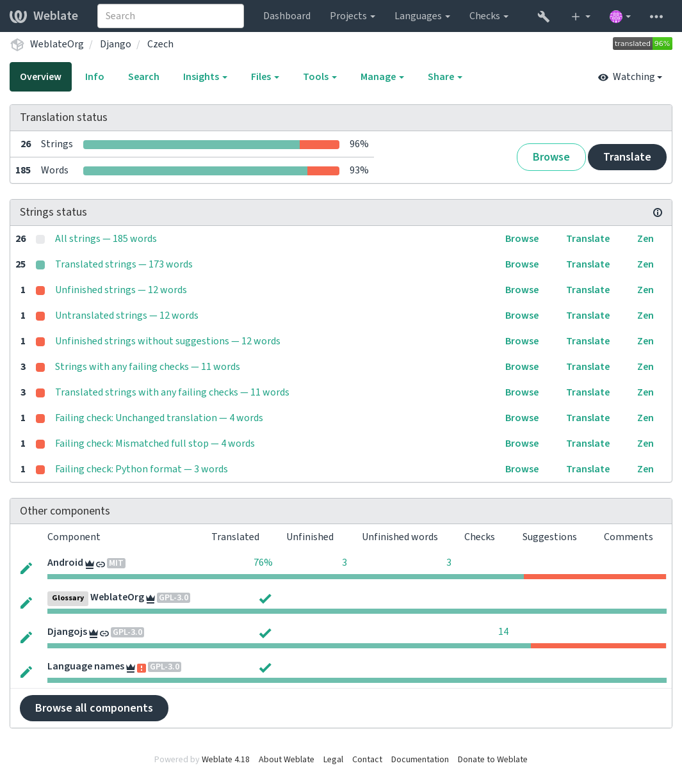Click the Browse button in Translation status
The image size is (682, 784).
coord(551,157)
